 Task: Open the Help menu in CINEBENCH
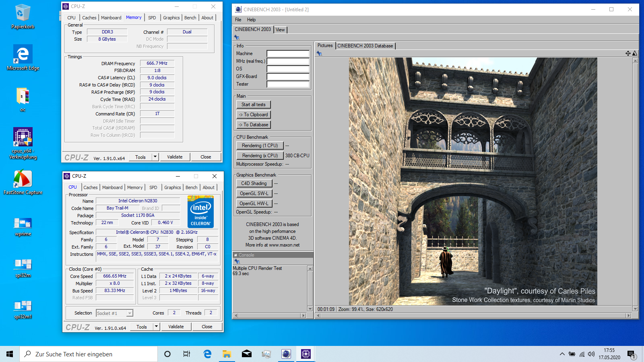click(251, 20)
